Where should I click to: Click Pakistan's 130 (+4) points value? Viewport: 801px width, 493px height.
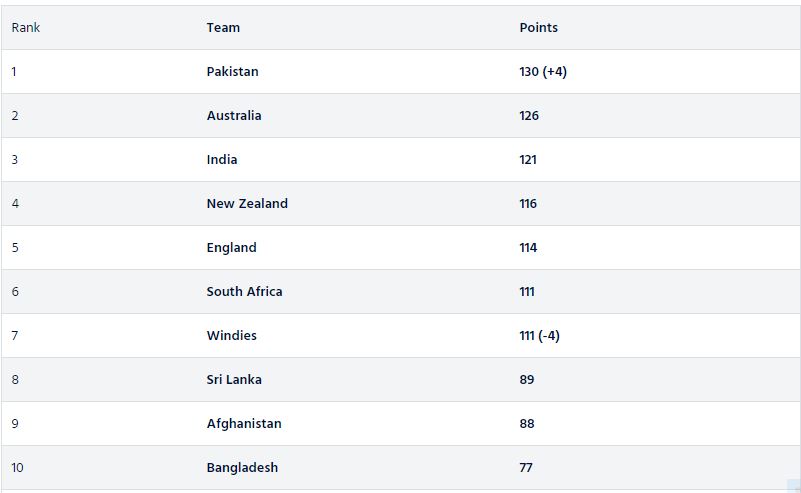point(543,72)
